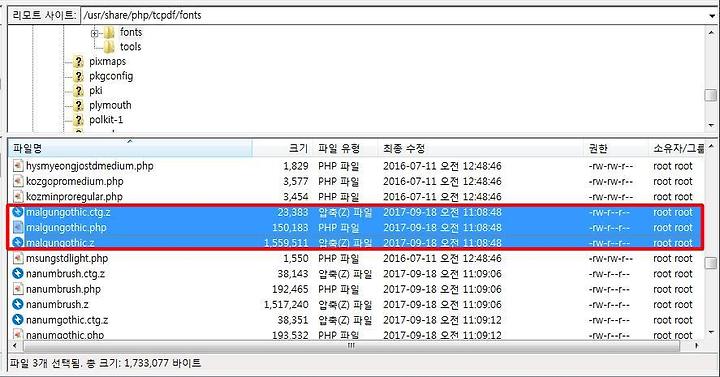Sort by the 크기 column header
720x377 pixels.
click(282, 148)
